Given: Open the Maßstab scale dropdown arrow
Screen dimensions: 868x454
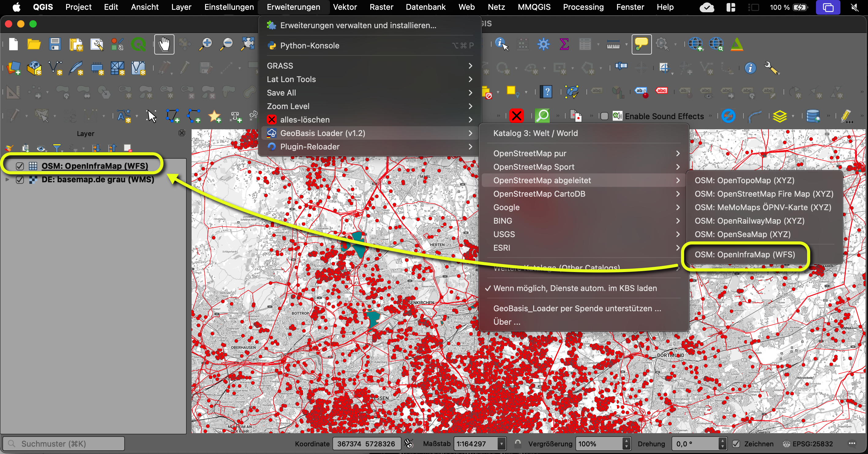Looking at the screenshot, I should [501, 444].
